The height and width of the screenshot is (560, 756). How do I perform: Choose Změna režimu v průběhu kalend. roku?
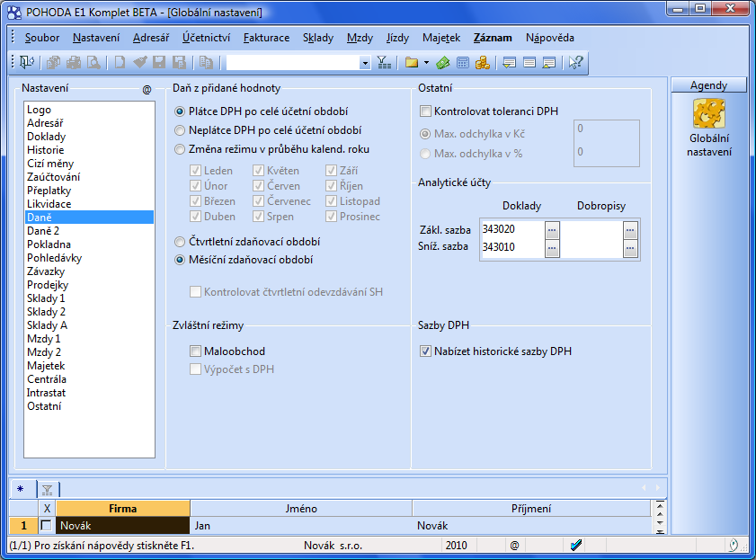click(180, 149)
